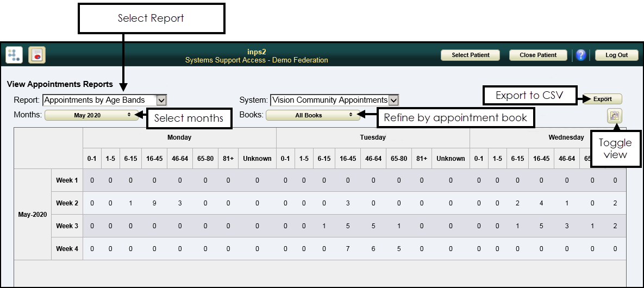644x288 pixels.
Task: Select the Week 2 row label
Action: tap(67, 203)
